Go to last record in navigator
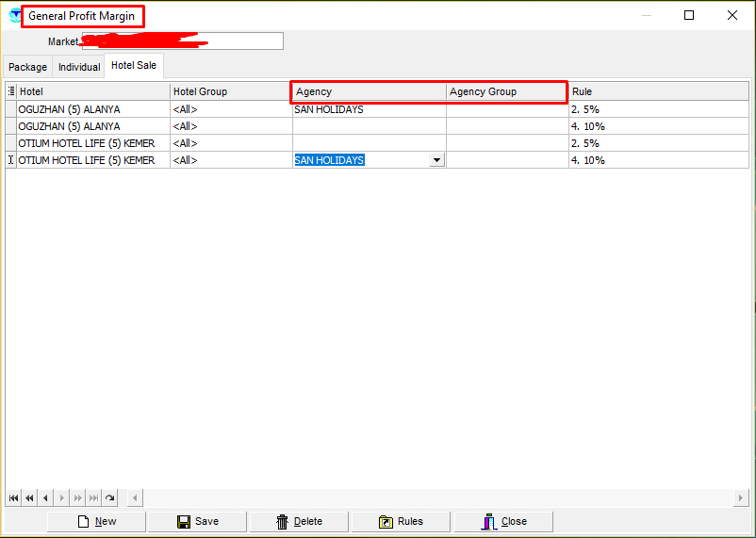Screen dimensions: 756x538 coord(93,497)
